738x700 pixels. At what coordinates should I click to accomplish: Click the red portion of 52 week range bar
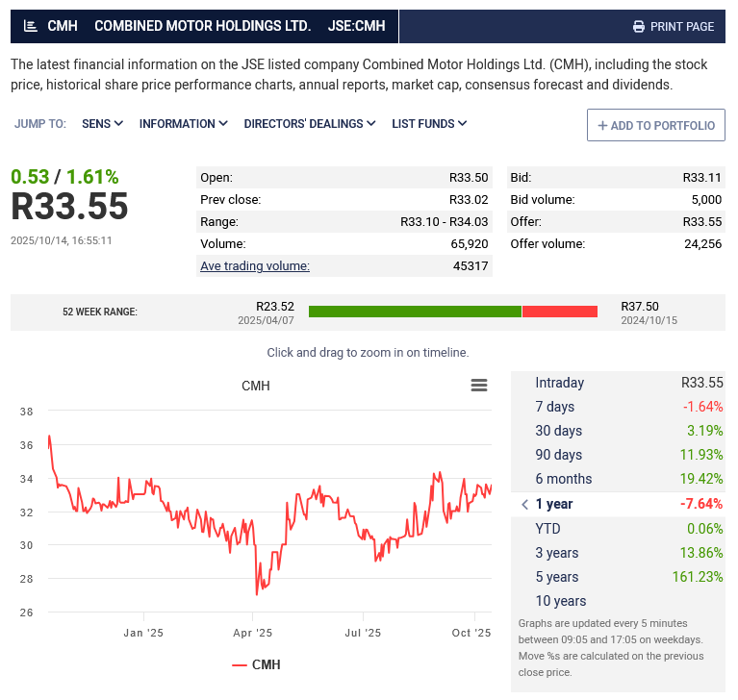pyautogui.click(x=560, y=312)
